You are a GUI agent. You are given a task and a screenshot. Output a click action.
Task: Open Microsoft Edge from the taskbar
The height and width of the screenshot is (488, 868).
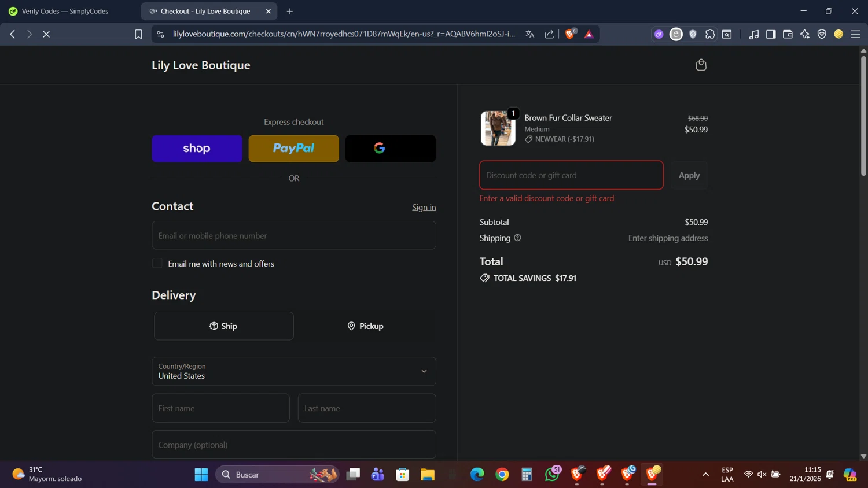point(477,475)
